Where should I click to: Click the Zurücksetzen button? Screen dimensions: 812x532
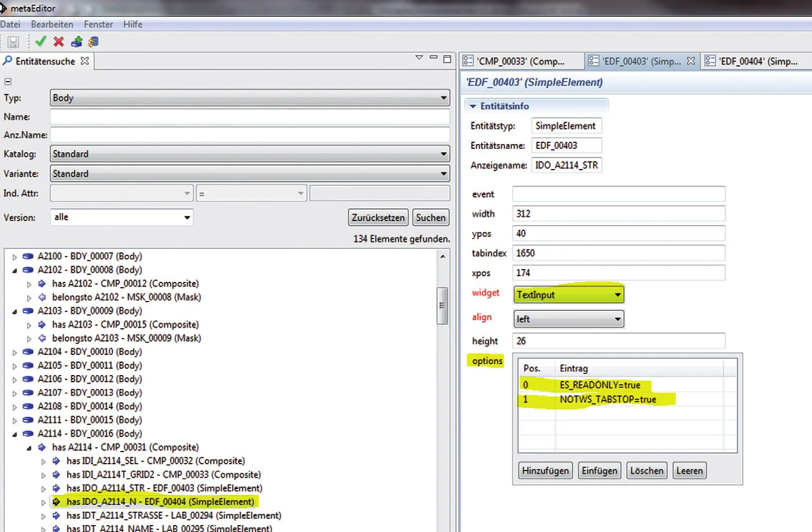[x=378, y=218]
